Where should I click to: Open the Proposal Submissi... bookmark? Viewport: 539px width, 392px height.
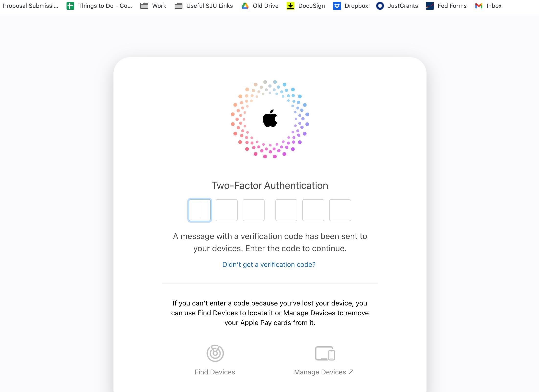tap(31, 6)
